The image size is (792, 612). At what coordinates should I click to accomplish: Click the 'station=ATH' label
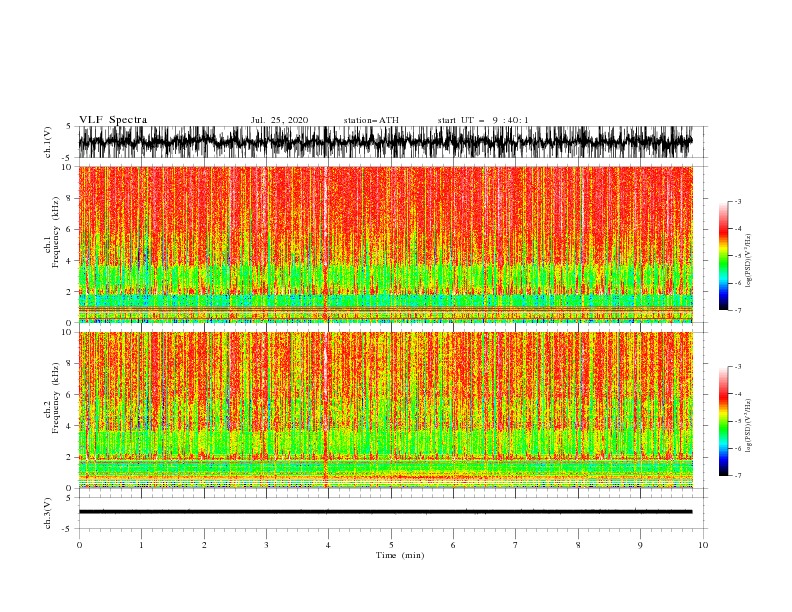pyautogui.click(x=371, y=120)
